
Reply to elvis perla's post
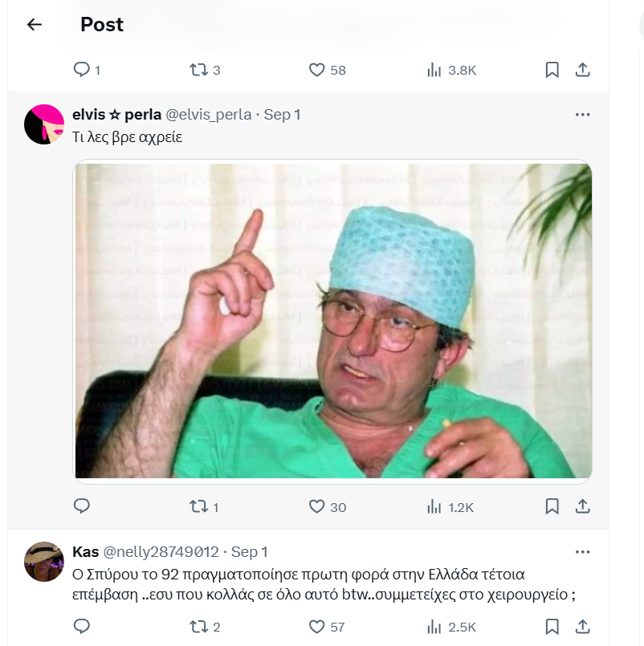82,506
